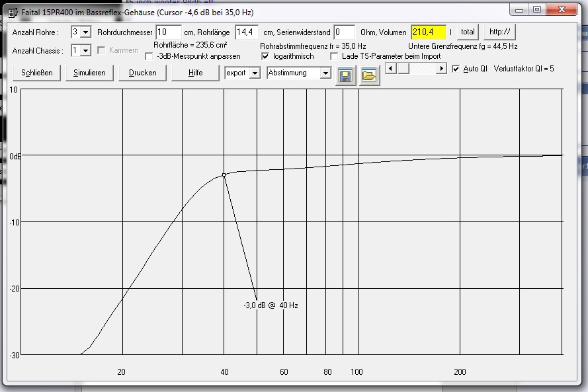Click the Serienwiderstand input field
This screenshot has height=392, width=588.
pyautogui.click(x=344, y=32)
